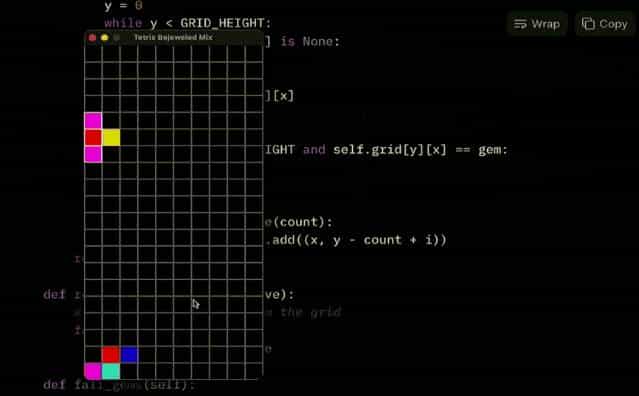This screenshot has width=639, height=396.
Task: Click the 'y = 0' code line
Action: pyautogui.click(x=123, y=6)
